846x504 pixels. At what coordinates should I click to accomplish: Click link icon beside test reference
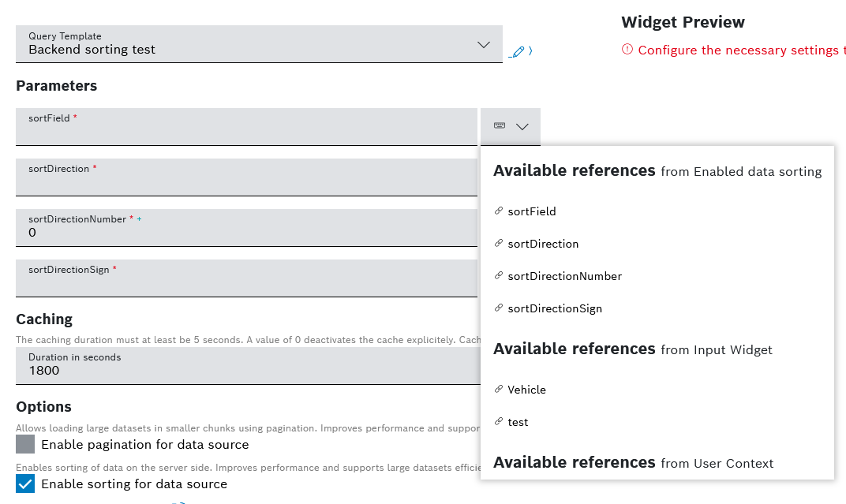[499, 422]
